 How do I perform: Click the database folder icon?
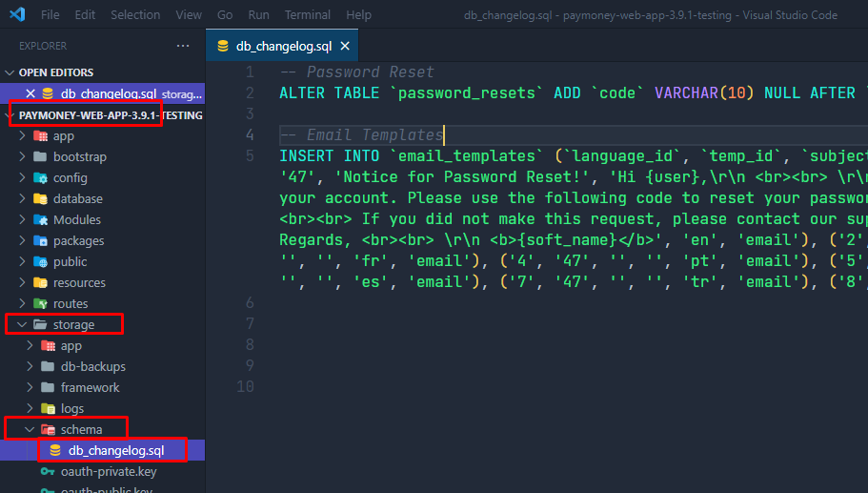40,198
